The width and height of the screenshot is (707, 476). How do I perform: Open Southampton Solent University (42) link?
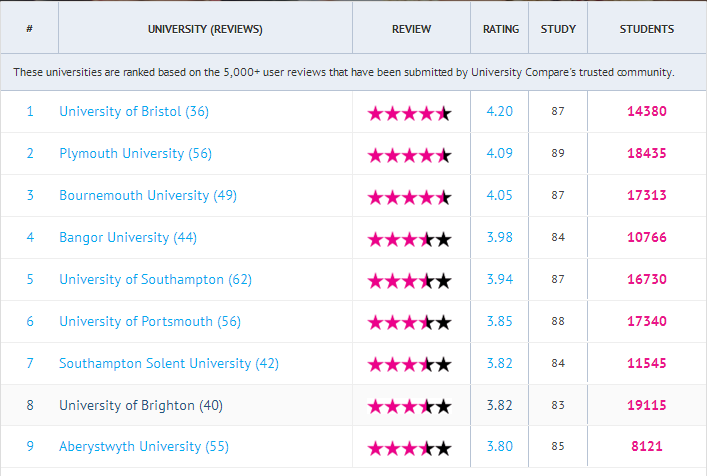169,363
